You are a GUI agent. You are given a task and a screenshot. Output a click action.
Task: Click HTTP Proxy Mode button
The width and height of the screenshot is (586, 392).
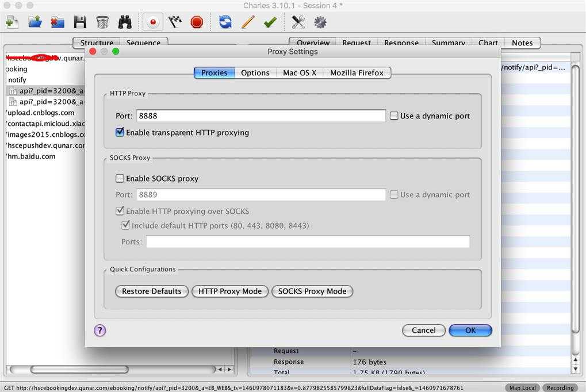230,291
